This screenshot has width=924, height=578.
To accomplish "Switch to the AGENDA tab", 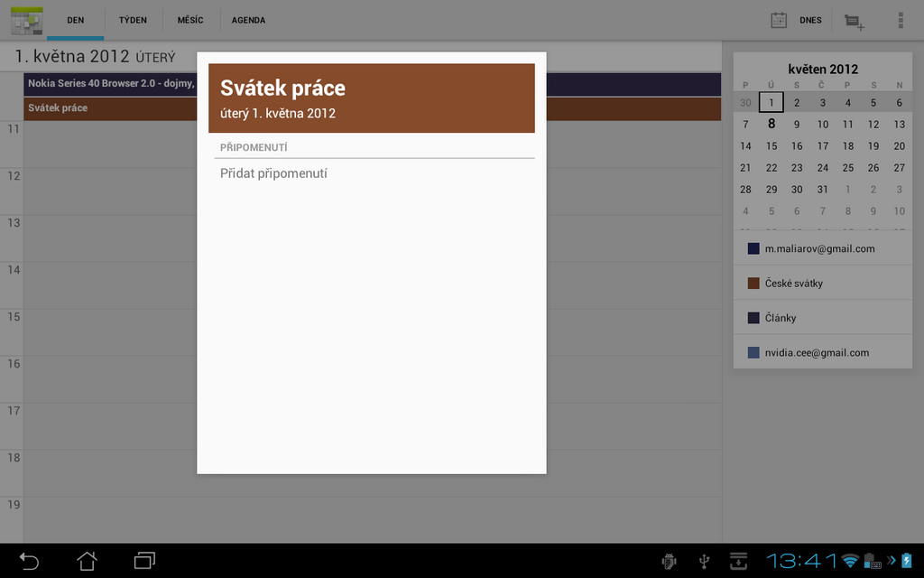I will (x=248, y=20).
